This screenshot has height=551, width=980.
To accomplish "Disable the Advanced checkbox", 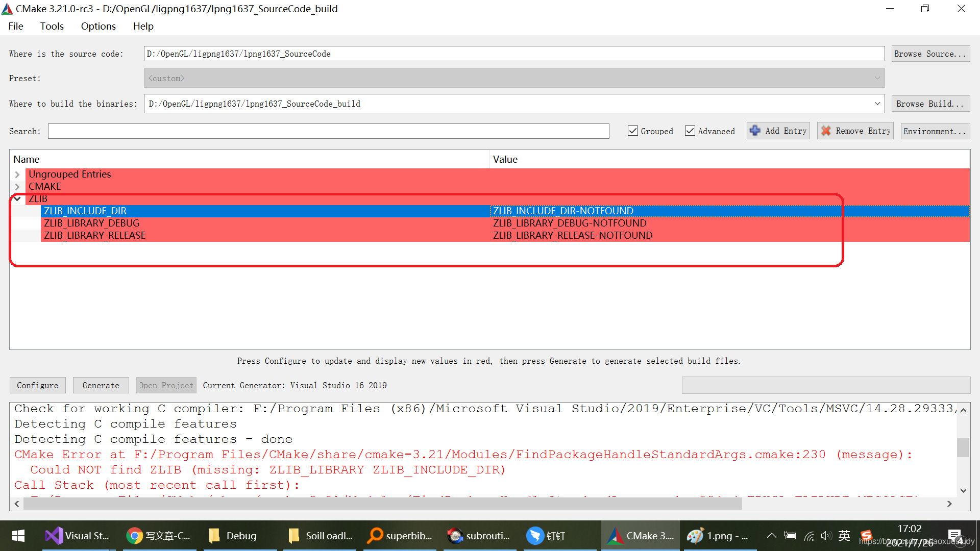I will (x=690, y=131).
